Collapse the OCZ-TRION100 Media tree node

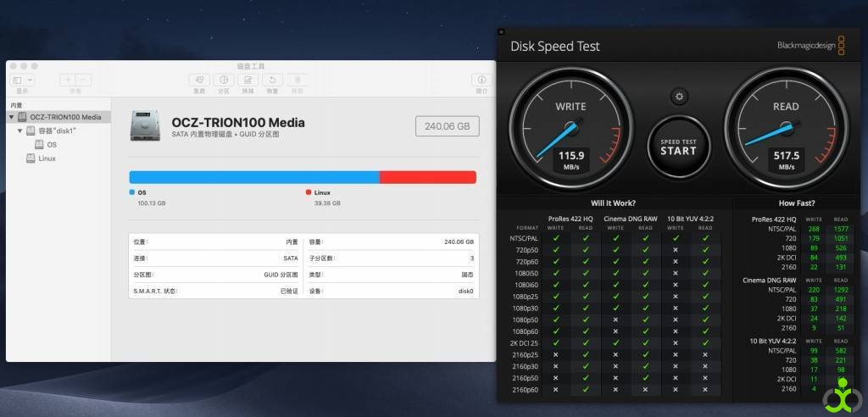(12, 117)
